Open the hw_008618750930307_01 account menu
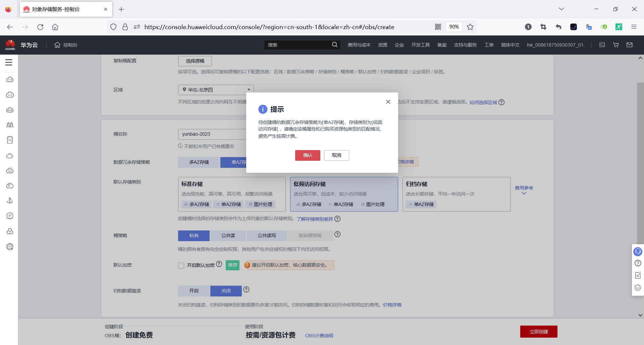644x345 pixels. pyautogui.click(x=555, y=45)
